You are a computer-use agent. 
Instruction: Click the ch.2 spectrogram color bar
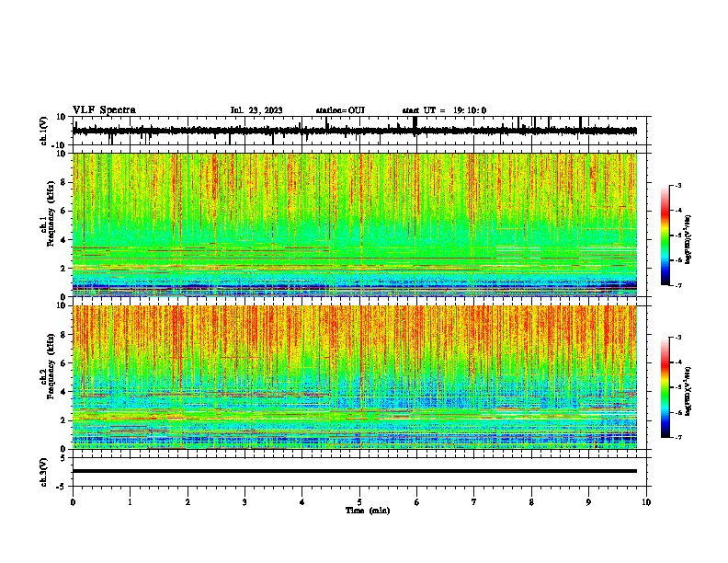665,387
